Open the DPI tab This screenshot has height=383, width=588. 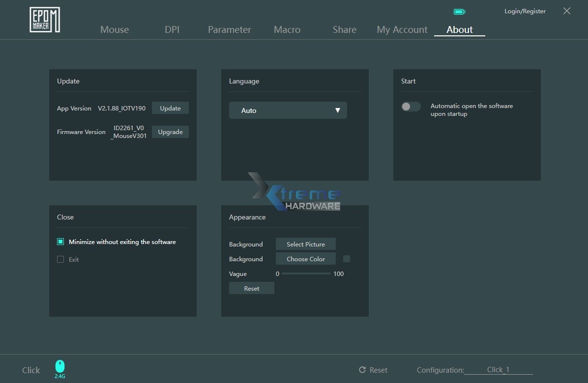click(172, 29)
